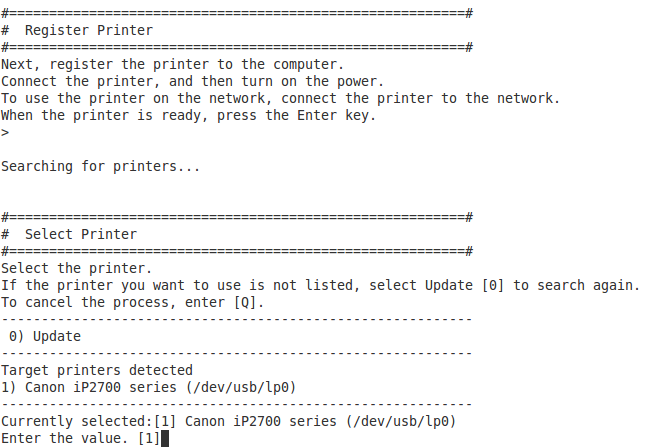Click the "Register Printer" heading text

[88, 30]
